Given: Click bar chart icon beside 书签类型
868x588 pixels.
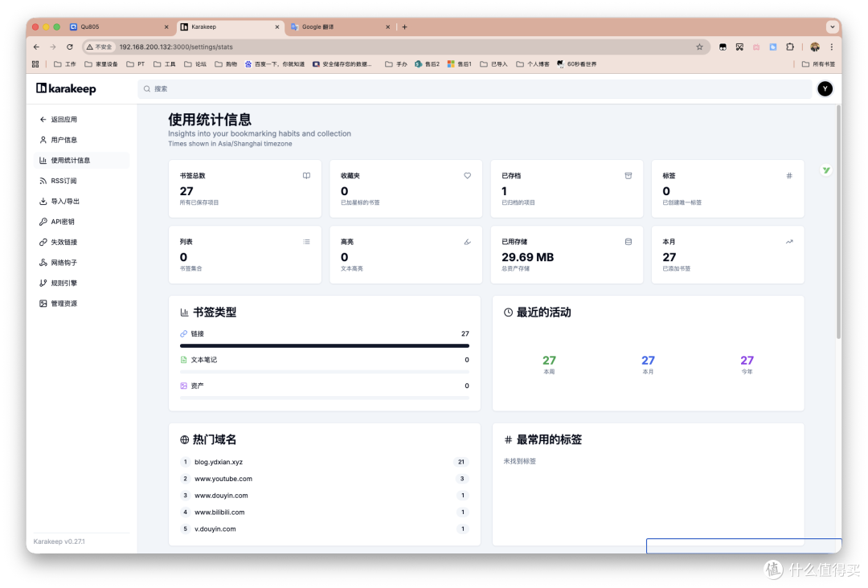Looking at the screenshot, I should pyautogui.click(x=184, y=312).
